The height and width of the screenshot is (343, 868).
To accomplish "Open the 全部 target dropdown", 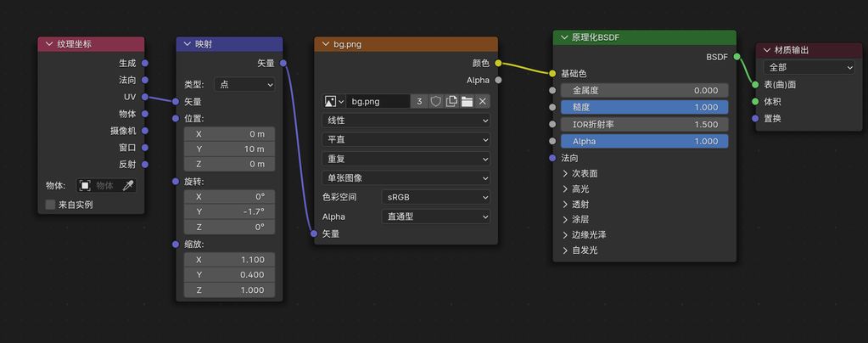I will pyautogui.click(x=809, y=67).
